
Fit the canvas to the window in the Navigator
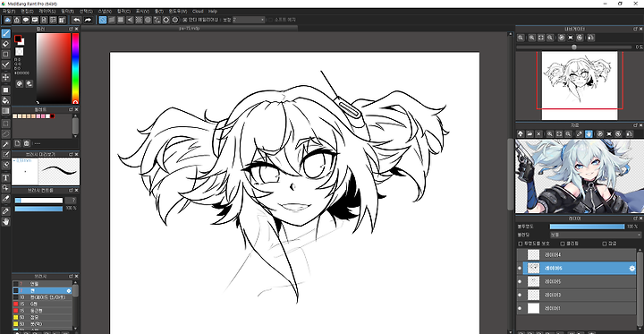541,38
